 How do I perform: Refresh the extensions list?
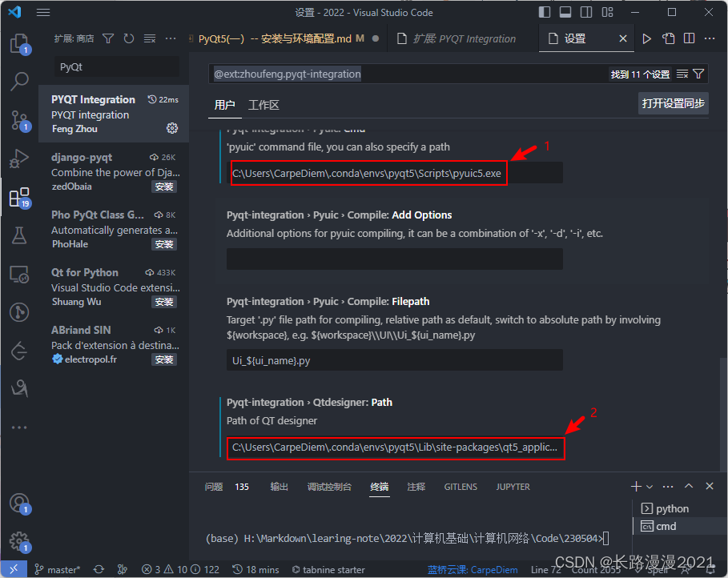129,38
